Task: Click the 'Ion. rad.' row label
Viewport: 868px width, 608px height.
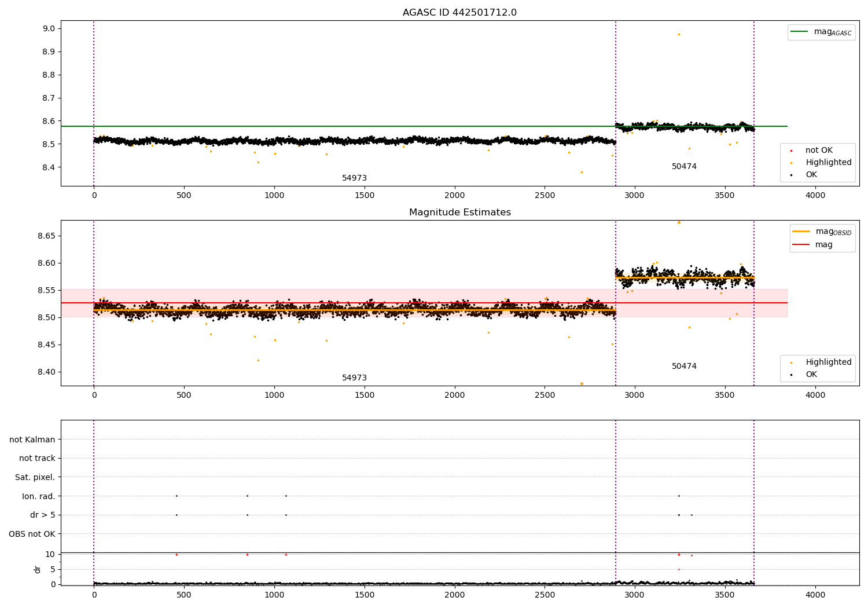Action: tap(39, 497)
